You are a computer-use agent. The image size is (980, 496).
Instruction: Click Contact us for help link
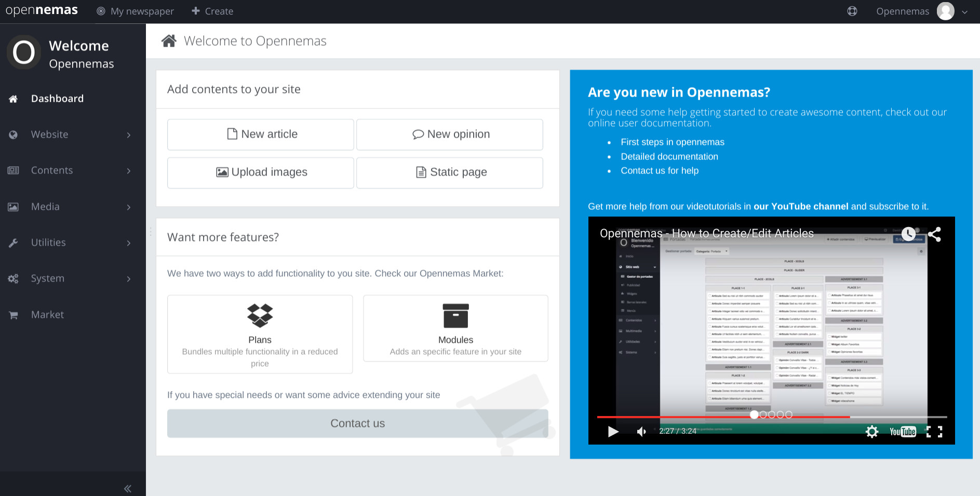pos(660,170)
